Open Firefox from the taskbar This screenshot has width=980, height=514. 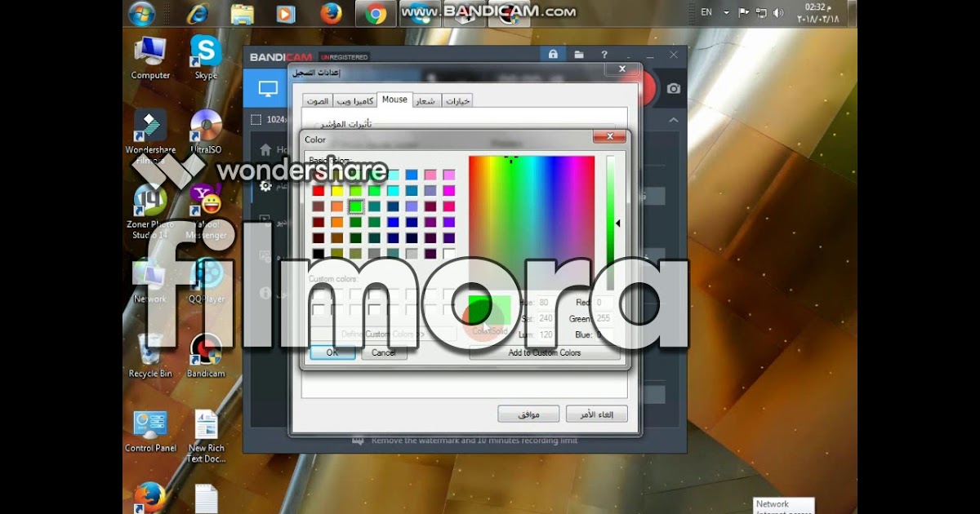tap(330, 13)
